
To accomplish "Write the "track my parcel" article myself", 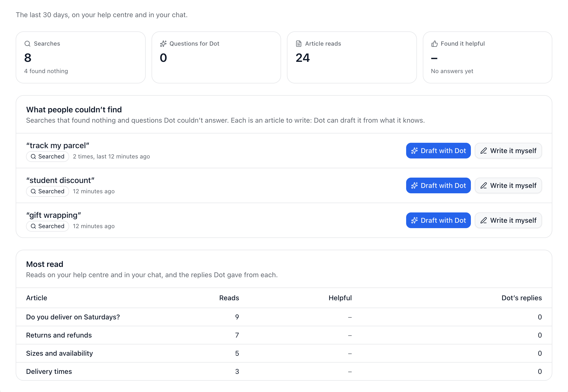I will click(508, 151).
